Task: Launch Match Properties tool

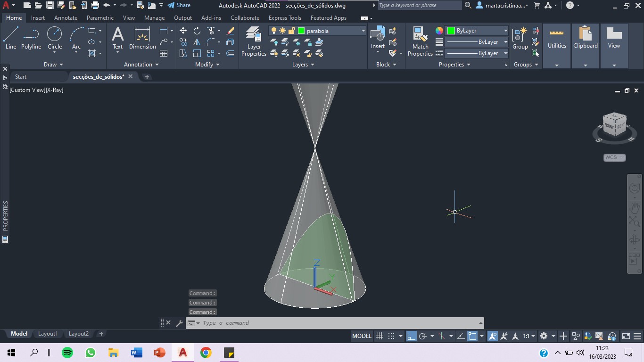Action: (x=420, y=41)
